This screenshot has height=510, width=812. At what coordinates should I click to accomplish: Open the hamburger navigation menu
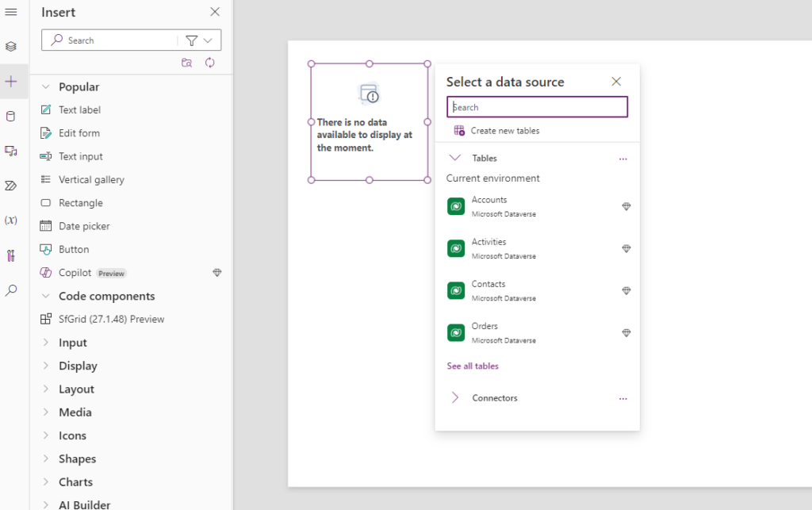coord(11,11)
